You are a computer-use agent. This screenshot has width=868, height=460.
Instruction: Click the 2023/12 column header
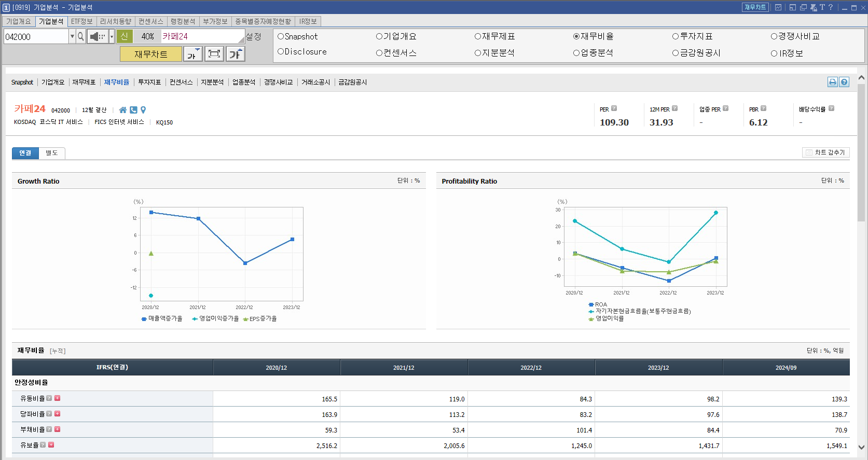pyautogui.click(x=658, y=368)
